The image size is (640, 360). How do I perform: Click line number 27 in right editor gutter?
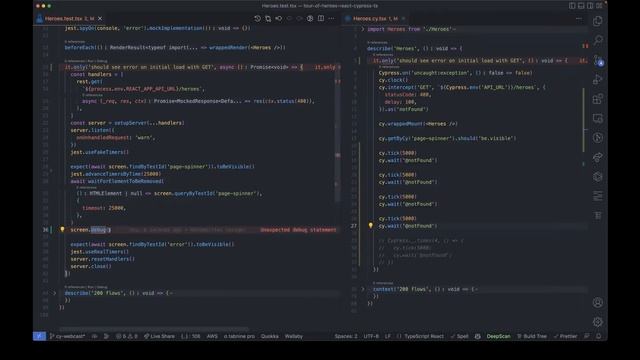coord(354,226)
